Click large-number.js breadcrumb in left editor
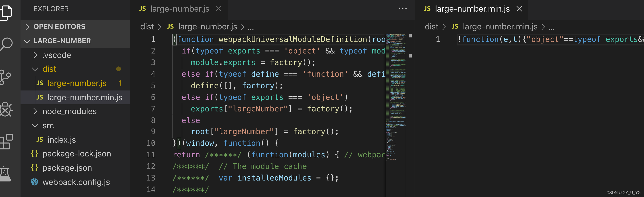 point(208,27)
